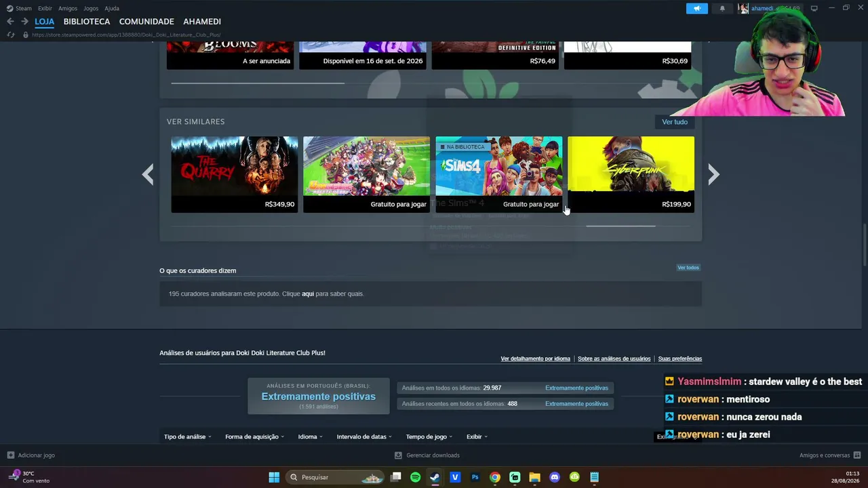Image resolution: width=868 pixels, height=488 pixels.
Task: Open Google Chrome from the taskbar
Action: [x=495, y=477]
